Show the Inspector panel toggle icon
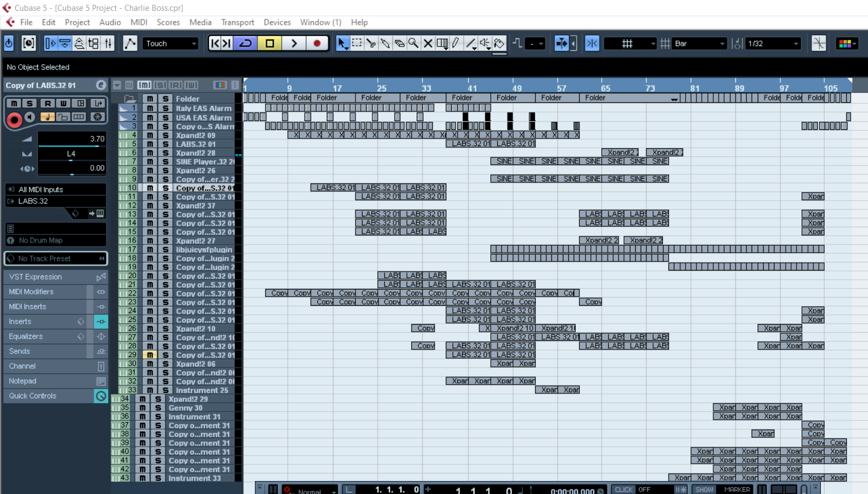Screen dimensions: 868x494 (50, 43)
